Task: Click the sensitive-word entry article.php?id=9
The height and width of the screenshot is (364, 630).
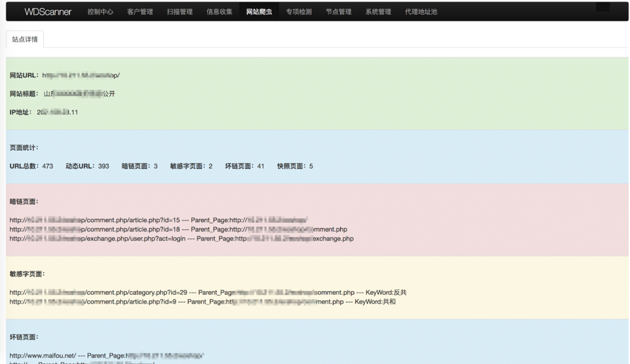Action: (202, 301)
